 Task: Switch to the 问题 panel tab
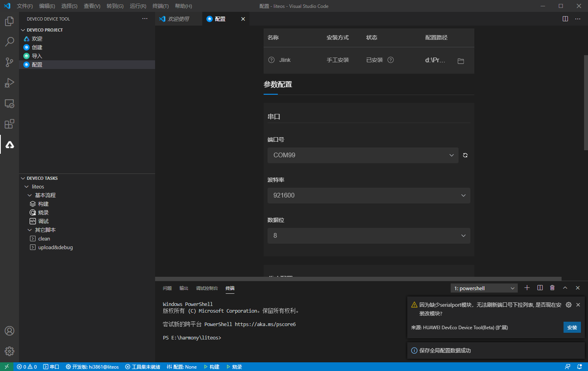pyautogui.click(x=167, y=288)
